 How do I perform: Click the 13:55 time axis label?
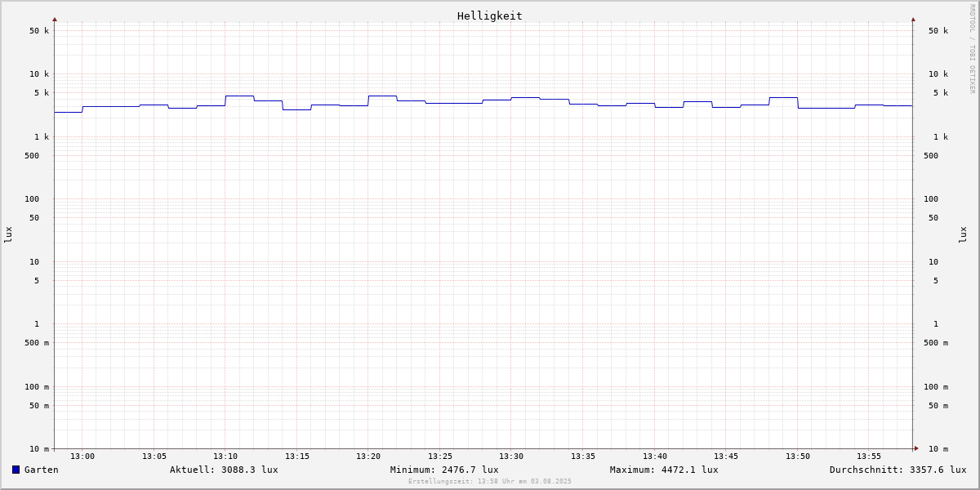pyautogui.click(x=869, y=457)
